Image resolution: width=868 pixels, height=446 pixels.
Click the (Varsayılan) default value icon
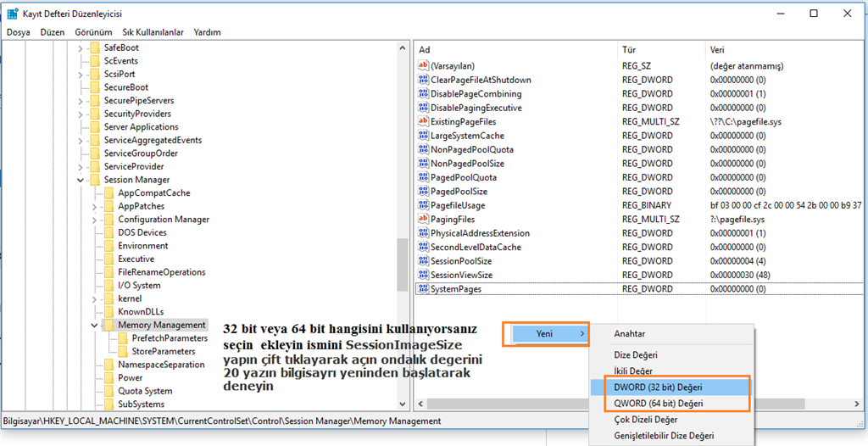(x=424, y=66)
